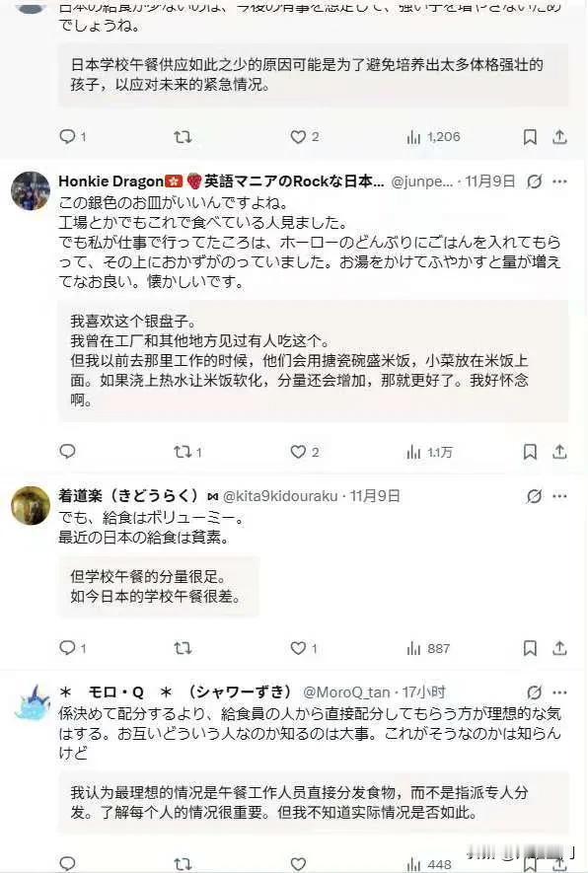The height and width of the screenshot is (873, 588).
Task: Bookmark Honkie Dragon's tweet
Action: pyautogui.click(x=530, y=452)
